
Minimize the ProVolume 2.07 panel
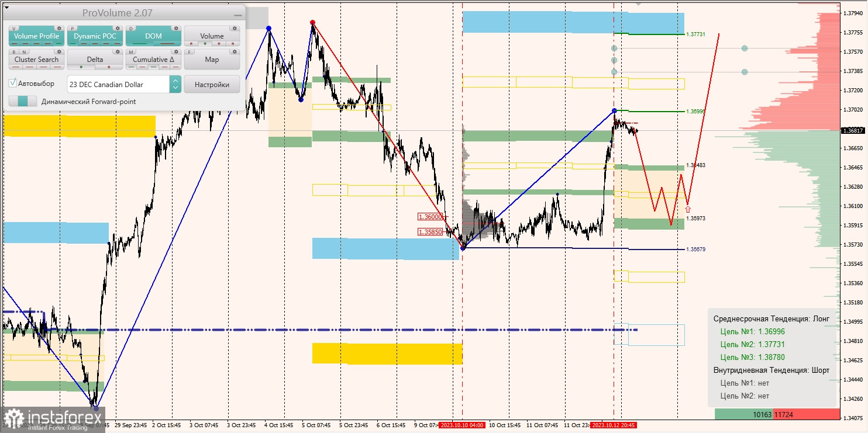(x=237, y=14)
